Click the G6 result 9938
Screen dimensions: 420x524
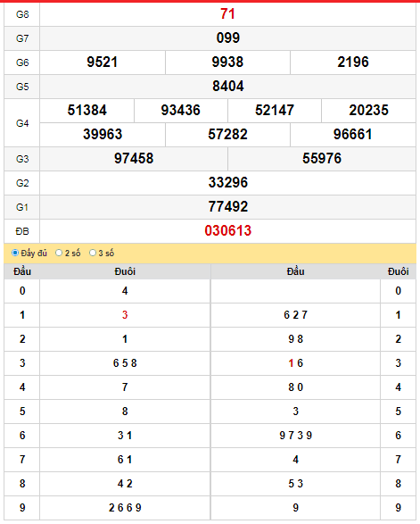pyautogui.click(x=227, y=62)
